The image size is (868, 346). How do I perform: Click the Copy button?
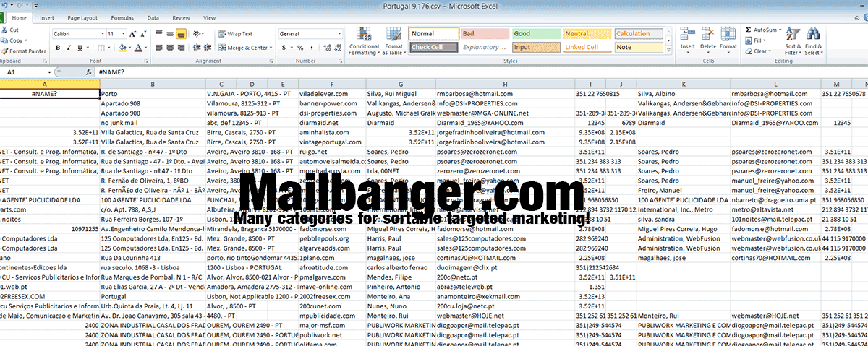pos(12,40)
